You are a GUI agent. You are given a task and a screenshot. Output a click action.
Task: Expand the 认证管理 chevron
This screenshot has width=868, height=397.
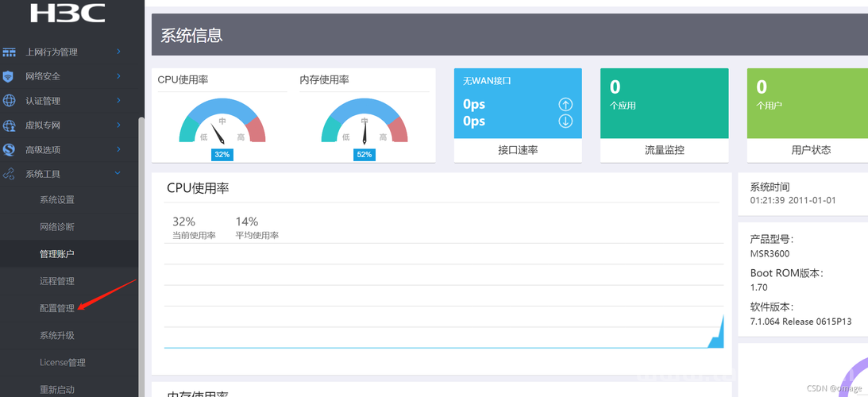(x=118, y=100)
